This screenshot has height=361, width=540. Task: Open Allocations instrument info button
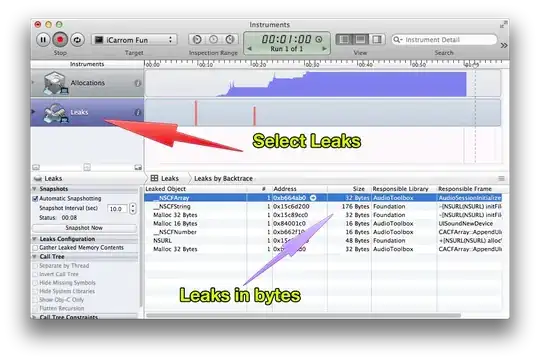(138, 83)
